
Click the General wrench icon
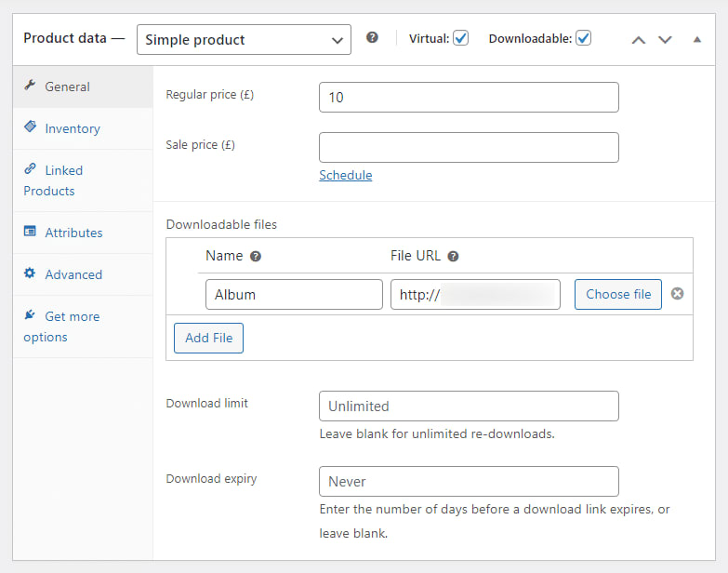[x=30, y=85]
